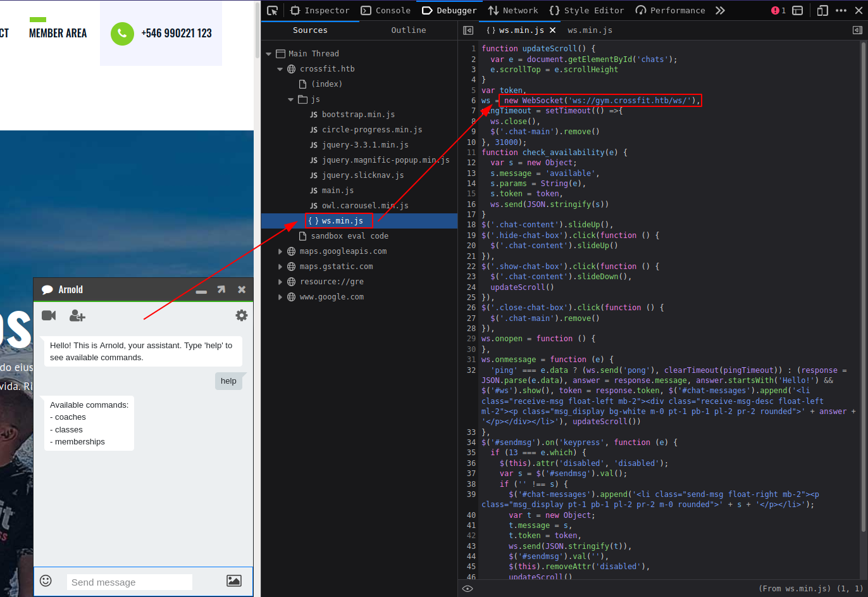Click the MEMBER AREA link
The width and height of the screenshot is (868, 597).
(58, 33)
